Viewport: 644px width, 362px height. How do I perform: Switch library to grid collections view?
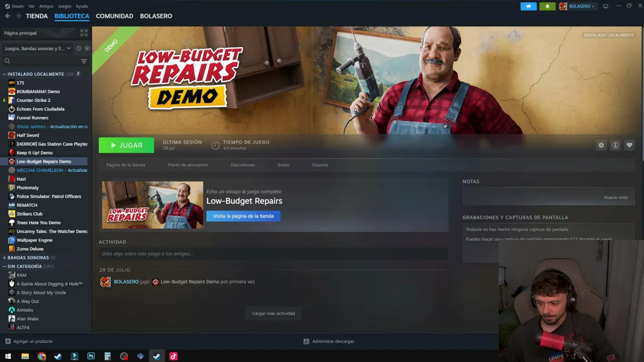(x=84, y=33)
